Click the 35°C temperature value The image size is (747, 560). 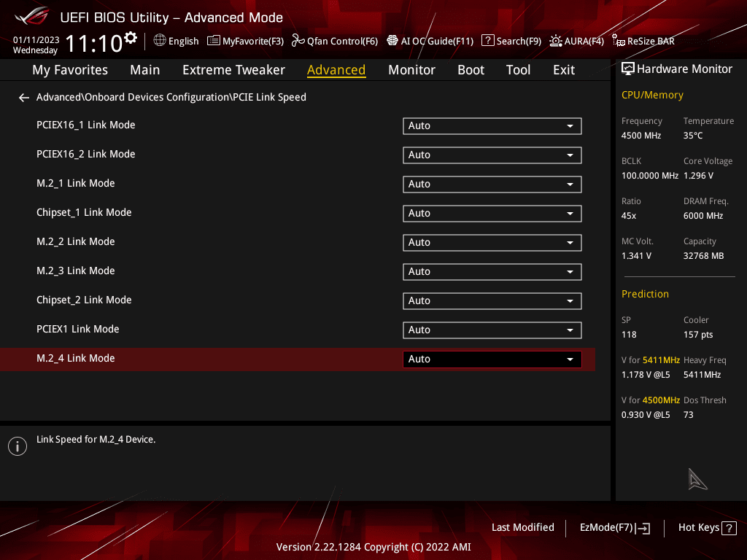point(693,136)
